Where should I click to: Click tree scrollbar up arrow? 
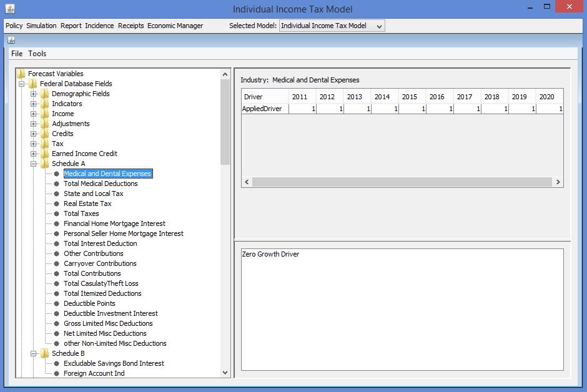(225, 74)
